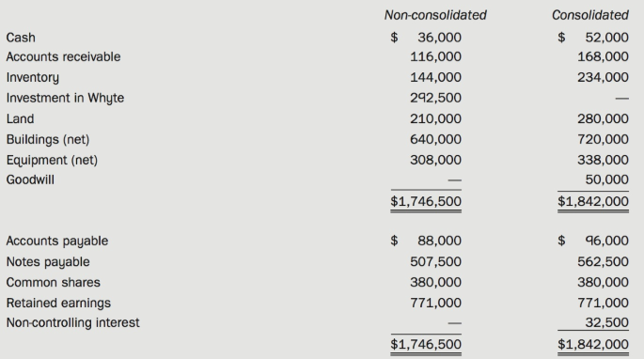644x359 pixels.
Task: Click the Consolidated column header
Action: tap(590, 15)
